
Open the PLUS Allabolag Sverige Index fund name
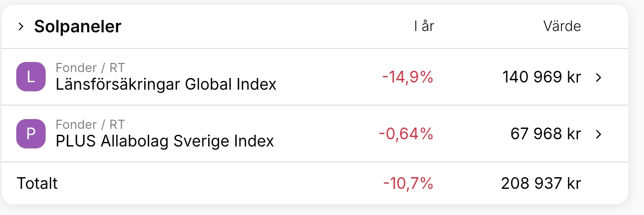pos(165,141)
